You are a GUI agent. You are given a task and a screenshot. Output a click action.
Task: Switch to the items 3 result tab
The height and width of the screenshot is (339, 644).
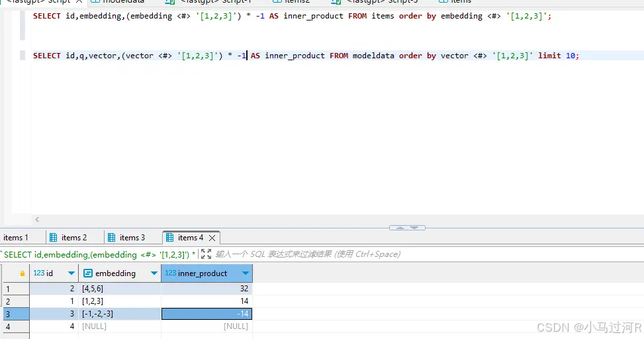tap(132, 238)
